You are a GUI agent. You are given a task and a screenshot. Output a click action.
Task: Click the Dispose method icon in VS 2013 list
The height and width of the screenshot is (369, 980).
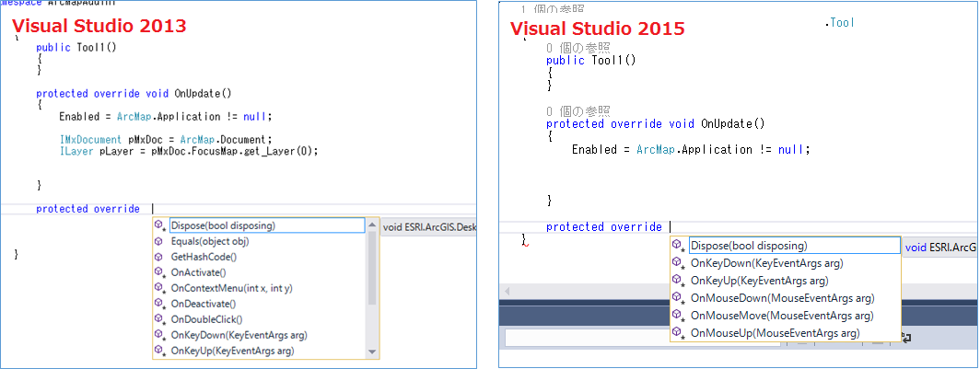pyautogui.click(x=158, y=225)
